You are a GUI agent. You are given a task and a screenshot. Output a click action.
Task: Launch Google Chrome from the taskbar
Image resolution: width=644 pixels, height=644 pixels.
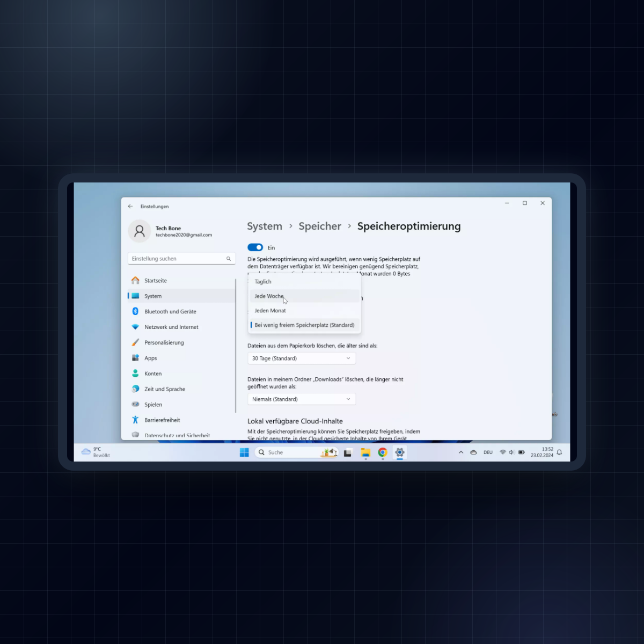tap(383, 452)
